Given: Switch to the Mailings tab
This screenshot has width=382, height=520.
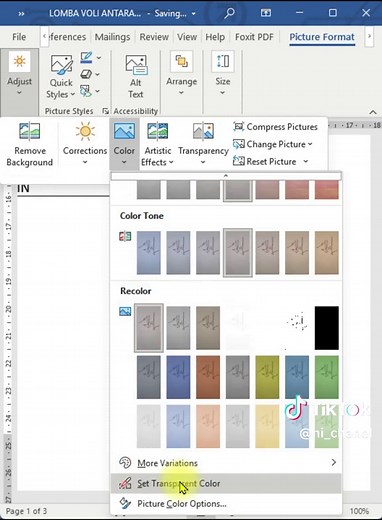Looking at the screenshot, I should (112, 37).
